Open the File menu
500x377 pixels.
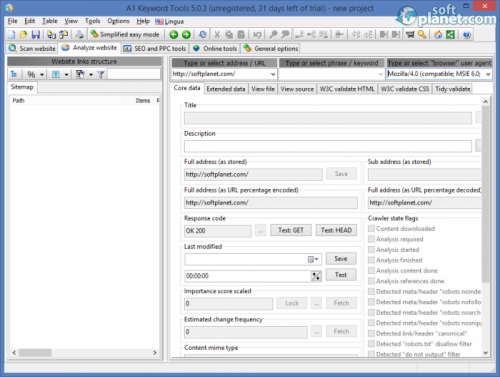(12, 21)
